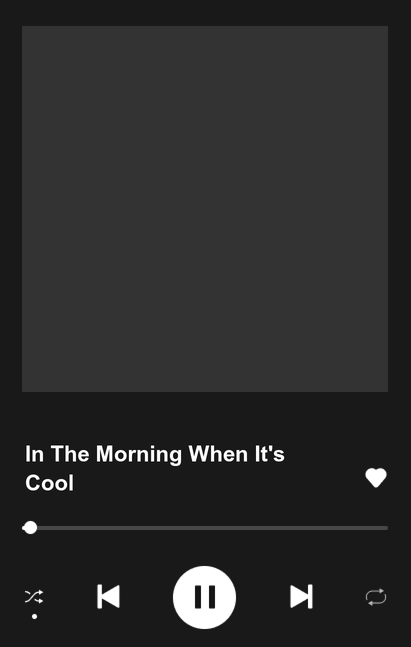Select the song title "In The Morning When It's Cool"
The height and width of the screenshot is (647, 411).
tap(155, 468)
